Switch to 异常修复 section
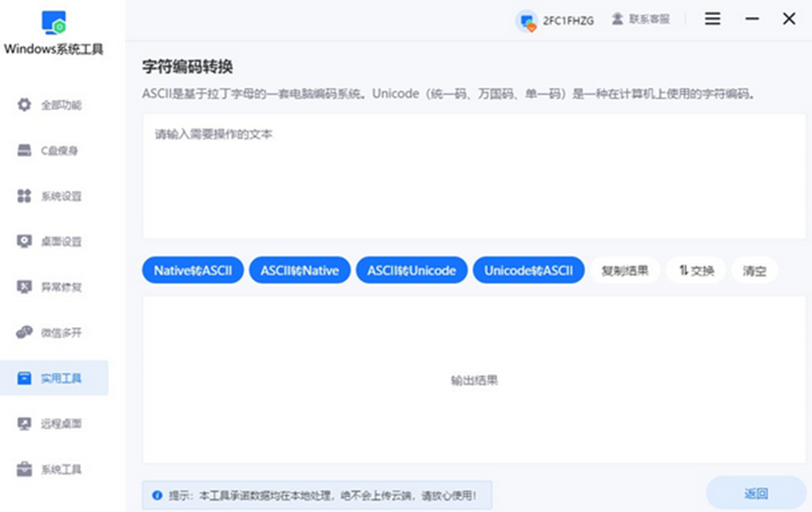 [x=54, y=287]
